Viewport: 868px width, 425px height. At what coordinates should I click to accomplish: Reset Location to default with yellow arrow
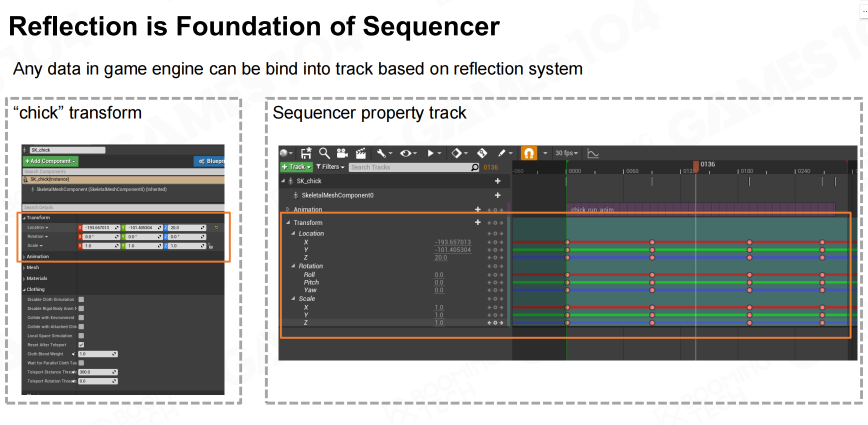[x=216, y=227]
